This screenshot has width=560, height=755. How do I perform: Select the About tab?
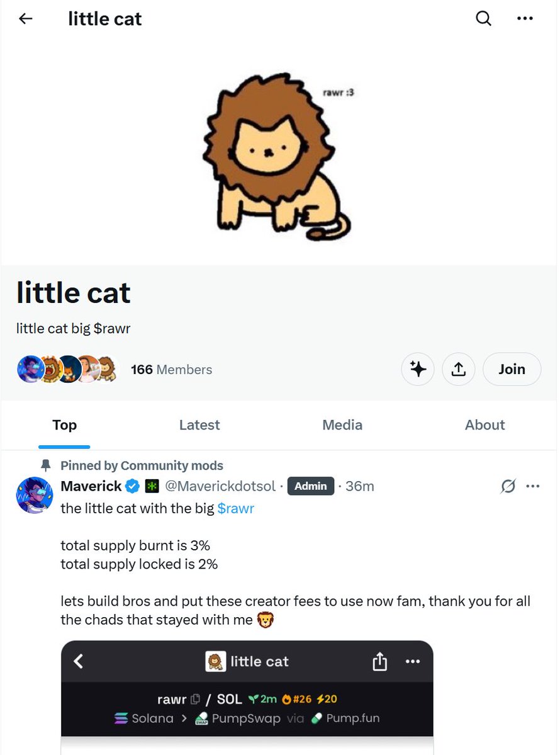[484, 425]
